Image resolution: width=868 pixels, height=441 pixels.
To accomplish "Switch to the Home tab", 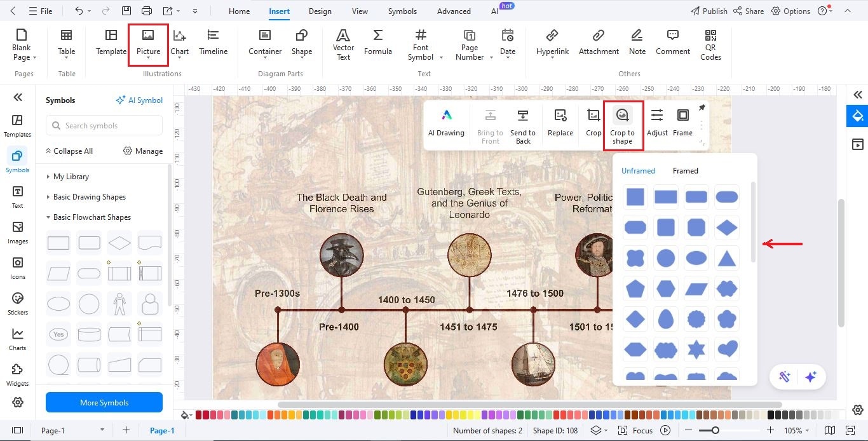I will (239, 11).
